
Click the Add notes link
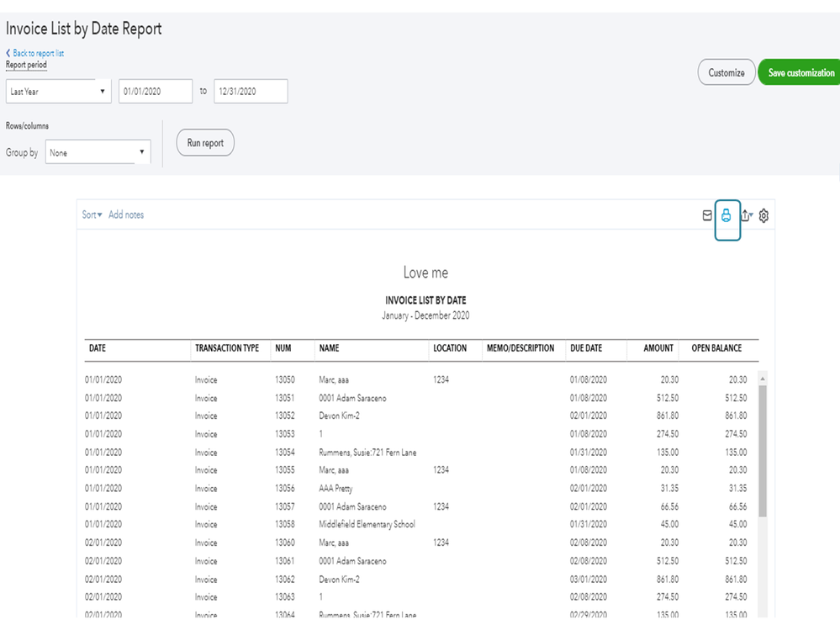pyautogui.click(x=126, y=214)
